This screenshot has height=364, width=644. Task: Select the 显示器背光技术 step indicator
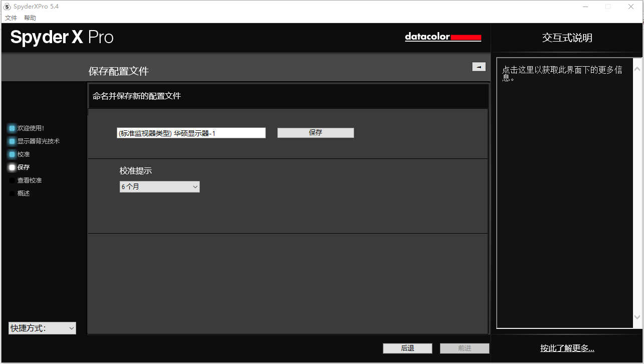click(x=12, y=141)
